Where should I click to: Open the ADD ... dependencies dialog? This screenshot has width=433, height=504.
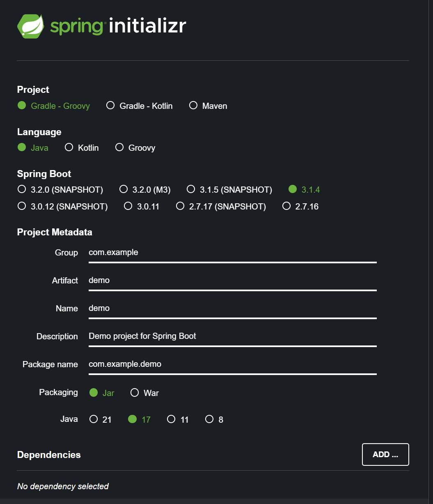385,455
